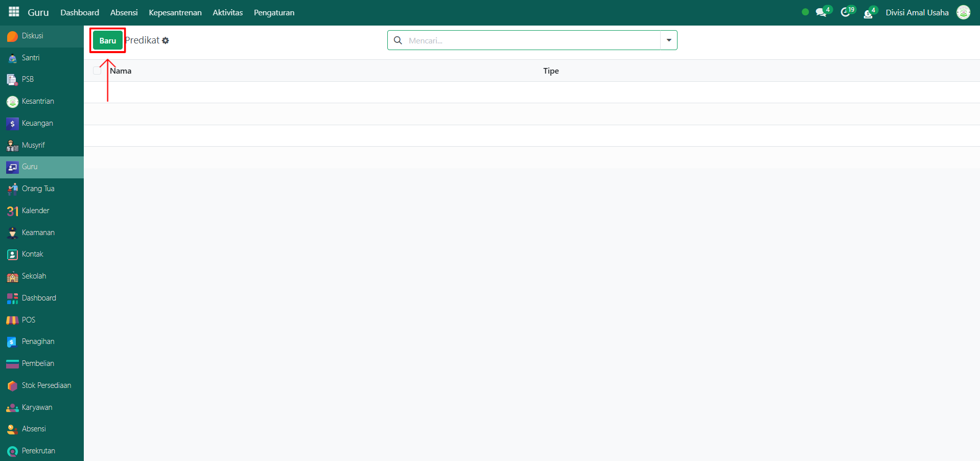The width and height of the screenshot is (980, 461).
Task: Open the POS app icon
Action: point(12,320)
